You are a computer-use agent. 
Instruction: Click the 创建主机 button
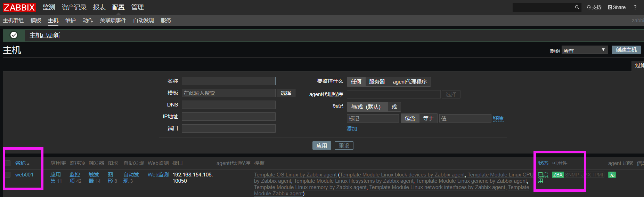click(626, 50)
